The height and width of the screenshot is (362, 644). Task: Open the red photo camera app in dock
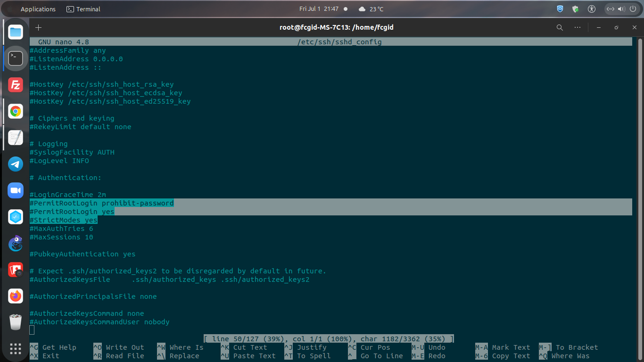(x=16, y=270)
